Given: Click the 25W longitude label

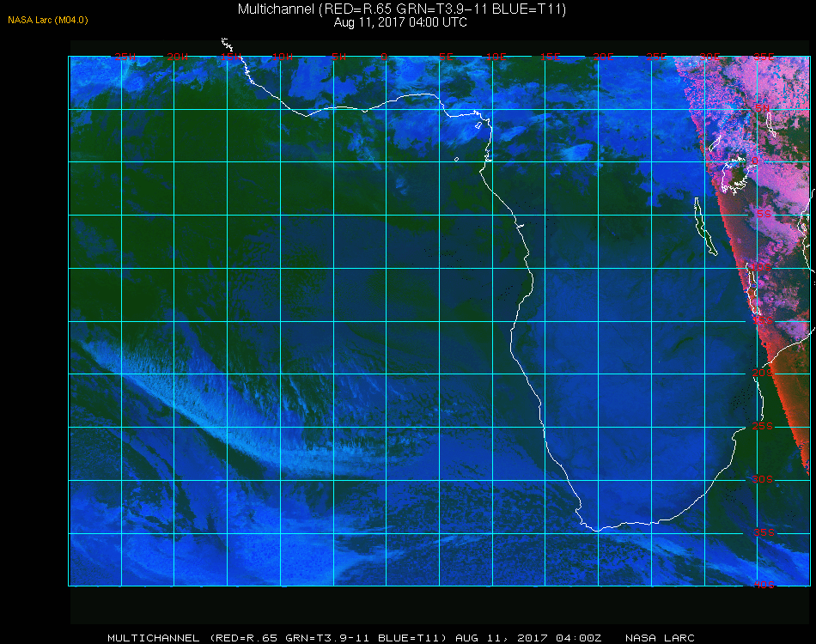Looking at the screenshot, I should pos(125,57).
